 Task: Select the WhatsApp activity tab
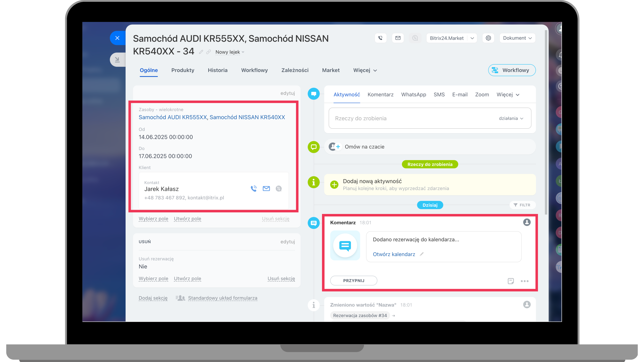click(414, 95)
